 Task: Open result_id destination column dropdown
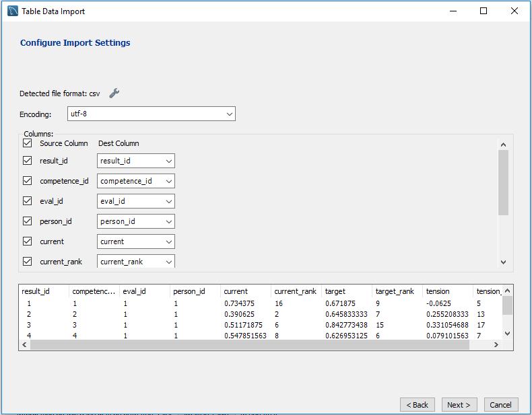click(x=136, y=161)
